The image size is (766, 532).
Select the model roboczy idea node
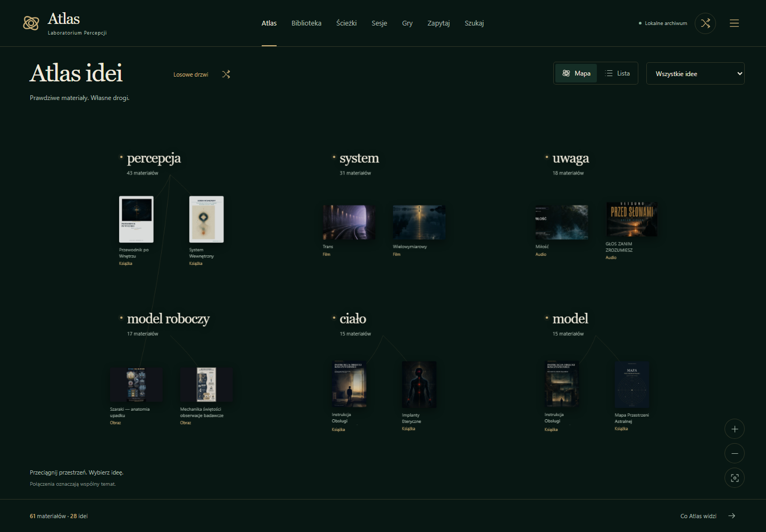pyautogui.click(x=168, y=319)
